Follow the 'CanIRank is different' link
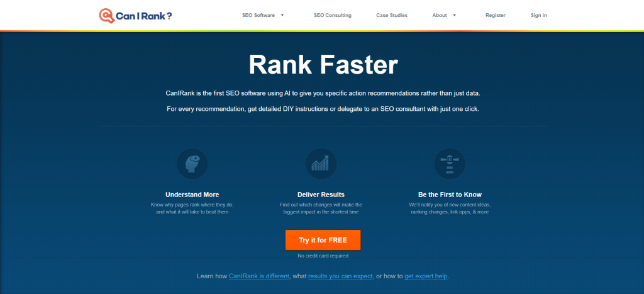This screenshot has height=294, width=644. point(259,276)
